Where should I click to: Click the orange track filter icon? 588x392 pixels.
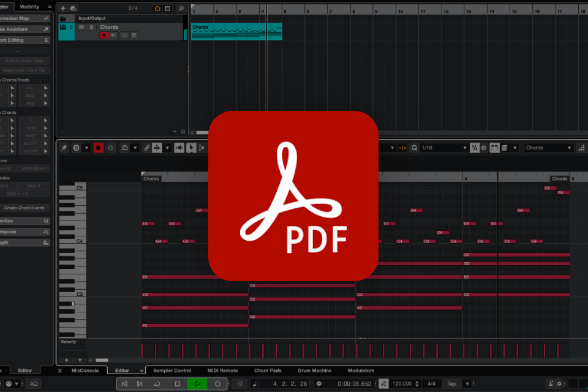tap(157, 8)
